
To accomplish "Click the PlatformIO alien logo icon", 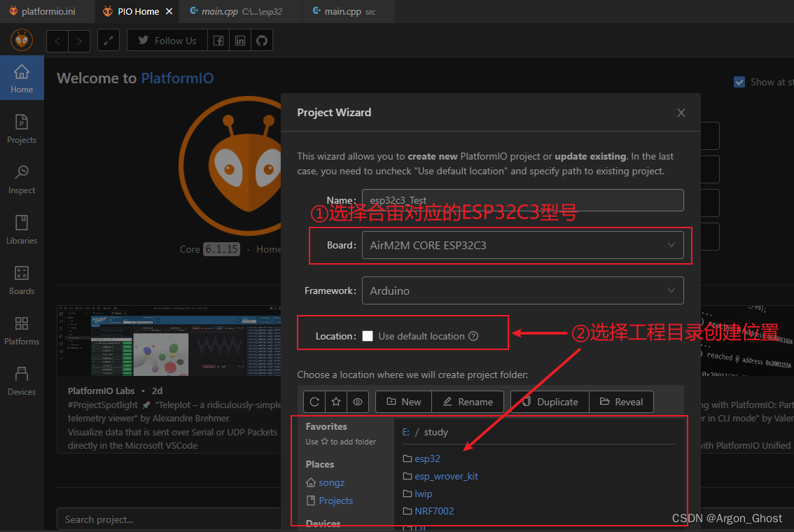I will 22,40.
